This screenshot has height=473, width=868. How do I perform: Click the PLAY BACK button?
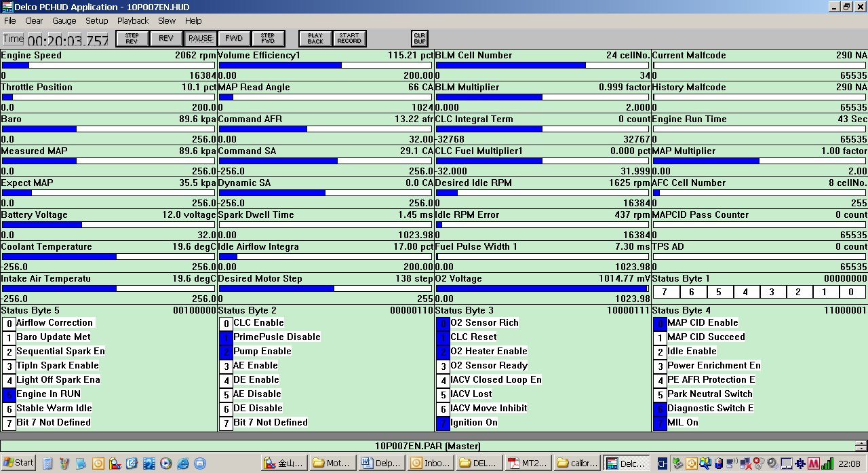[316, 39]
